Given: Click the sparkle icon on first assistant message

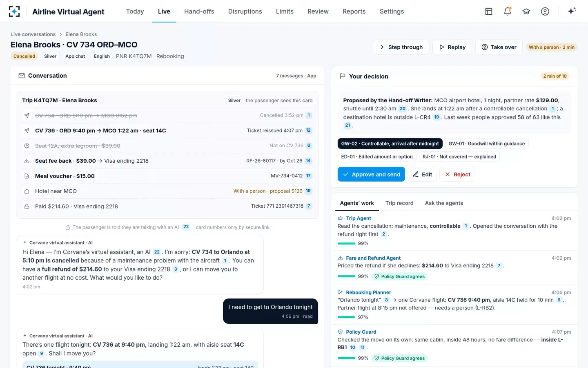Looking at the screenshot, I should (25, 242).
